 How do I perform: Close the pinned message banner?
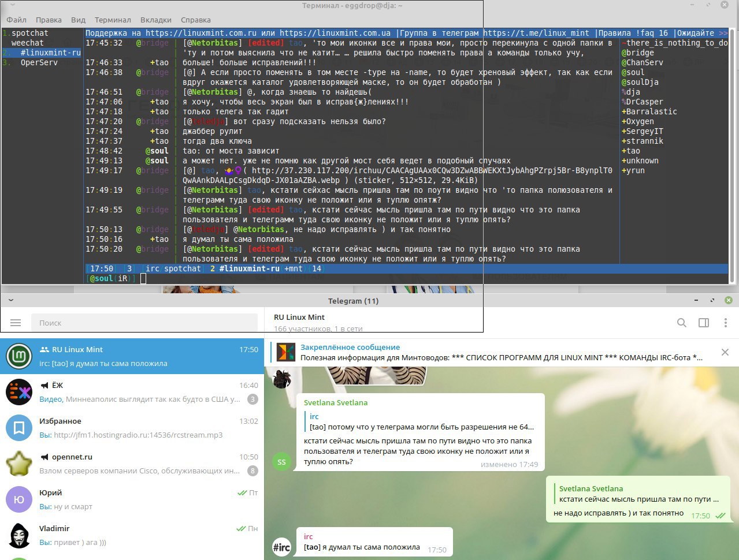point(725,352)
